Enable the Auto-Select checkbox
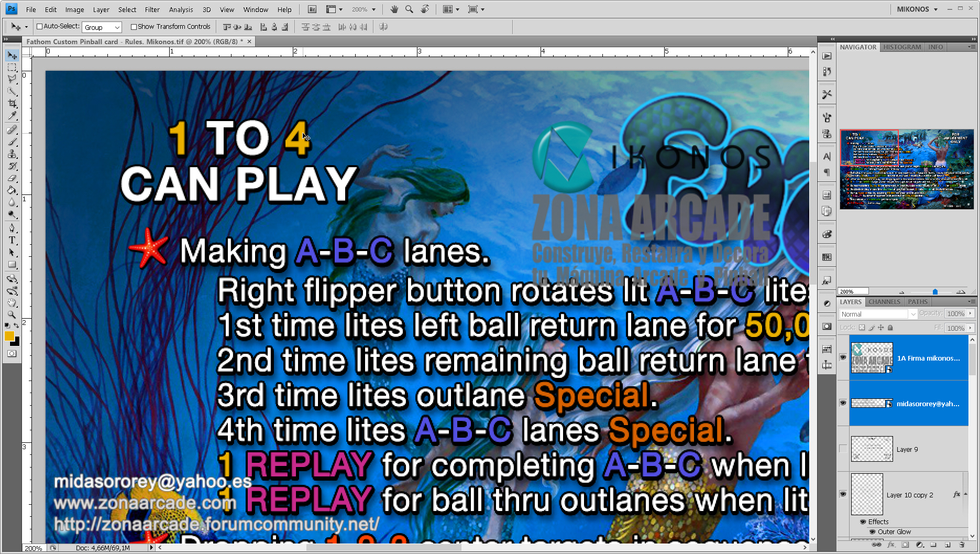The width and height of the screenshot is (980, 554). pos(39,27)
